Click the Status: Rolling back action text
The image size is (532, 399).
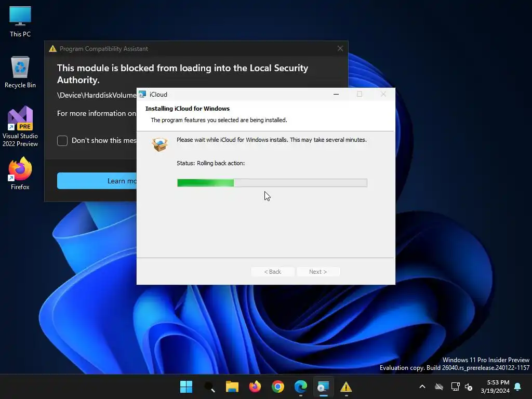pos(211,163)
